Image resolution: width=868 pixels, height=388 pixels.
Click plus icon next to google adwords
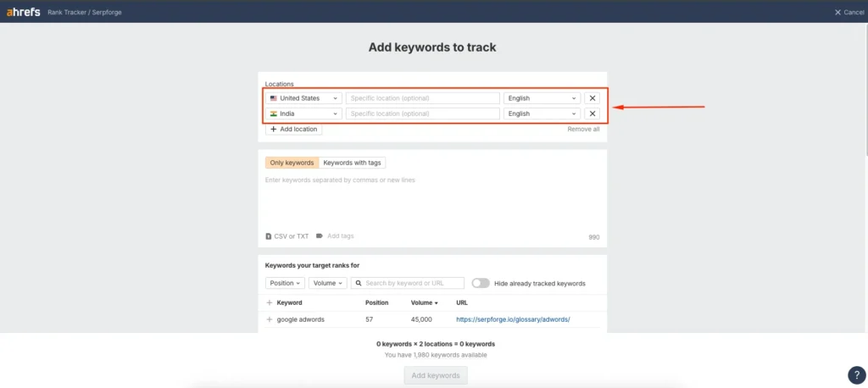point(270,319)
